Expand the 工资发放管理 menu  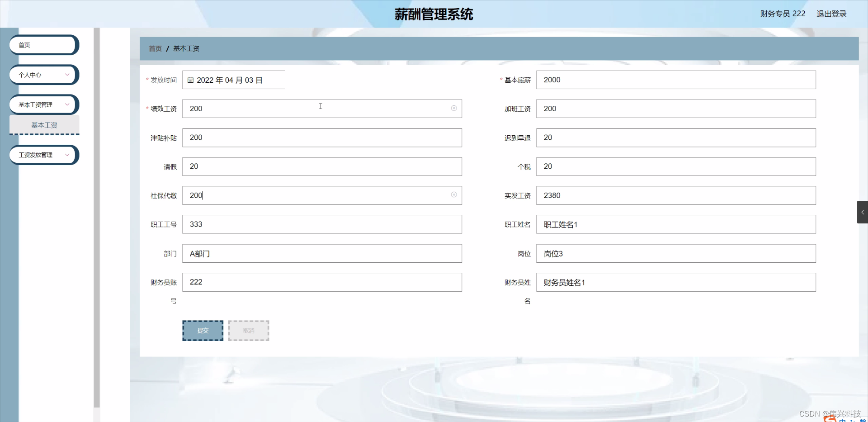[x=43, y=155]
